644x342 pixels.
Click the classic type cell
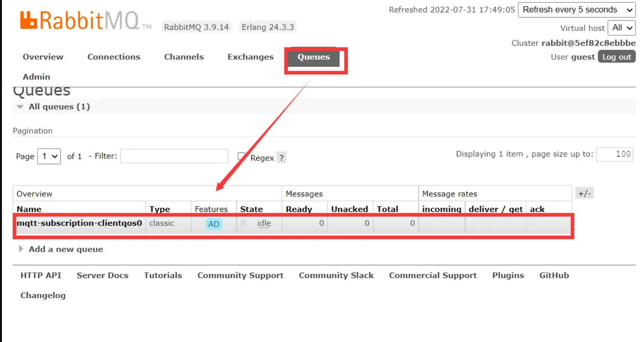[162, 223]
